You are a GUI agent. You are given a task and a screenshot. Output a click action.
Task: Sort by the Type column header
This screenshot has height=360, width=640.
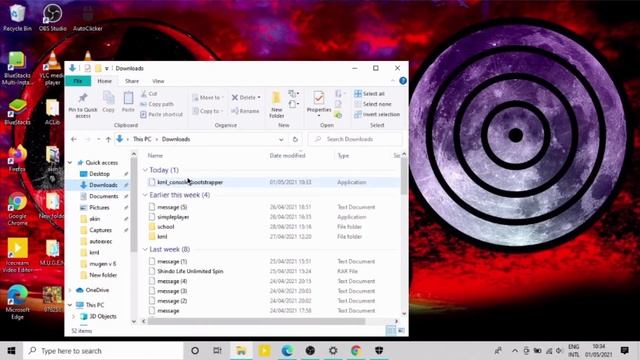pos(343,156)
